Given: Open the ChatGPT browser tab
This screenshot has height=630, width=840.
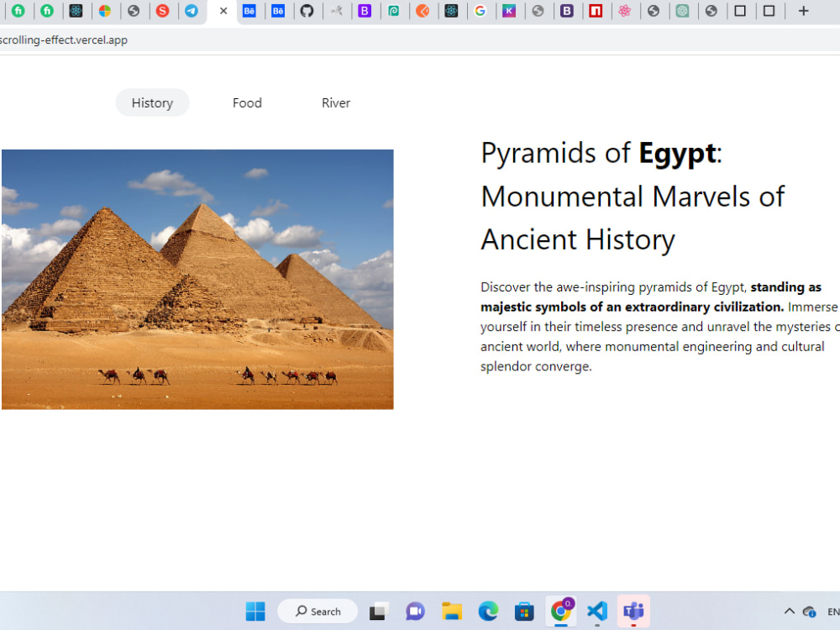Looking at the screenshot, I should coord(682,11).
